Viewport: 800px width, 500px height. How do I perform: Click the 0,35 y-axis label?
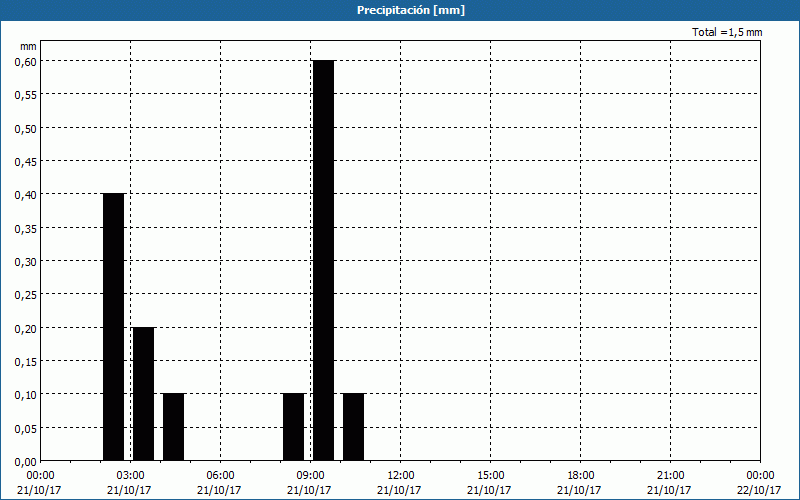pos(26,228)
